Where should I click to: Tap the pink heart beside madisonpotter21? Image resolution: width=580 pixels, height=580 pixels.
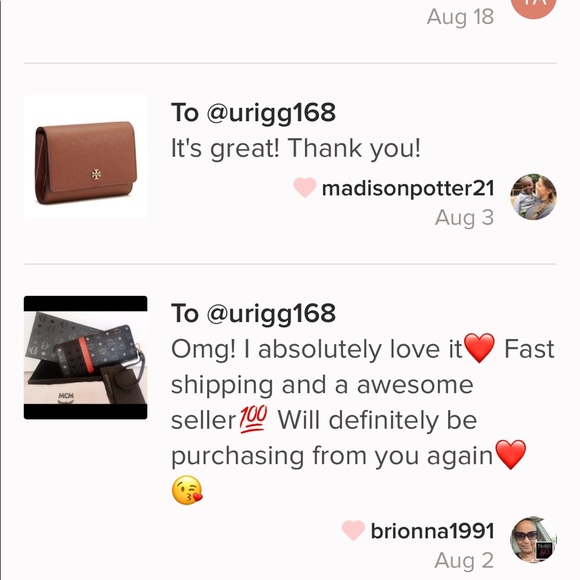pyautogui.click(x=305, y=187)
